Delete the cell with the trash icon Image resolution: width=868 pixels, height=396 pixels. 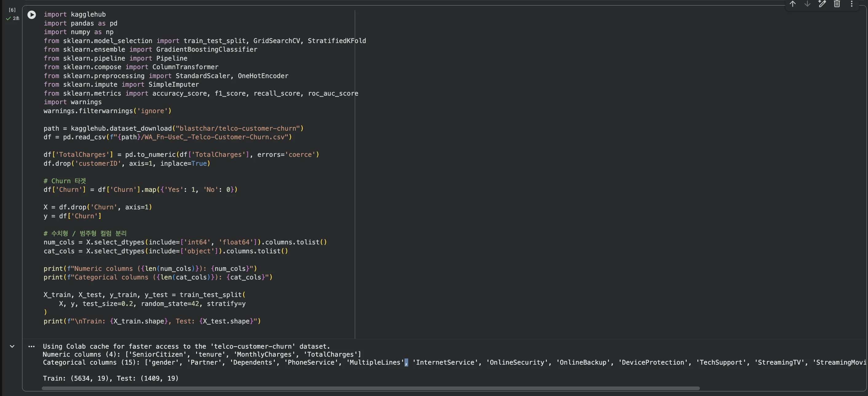(837, 4)
